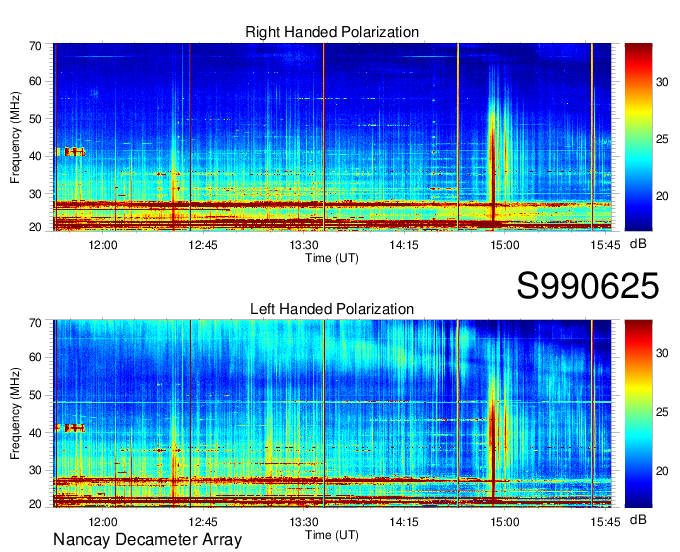Click the 30 MHz tick of Left Handed plot
Viewport: 680px width, 552px height.
(35, 470)
